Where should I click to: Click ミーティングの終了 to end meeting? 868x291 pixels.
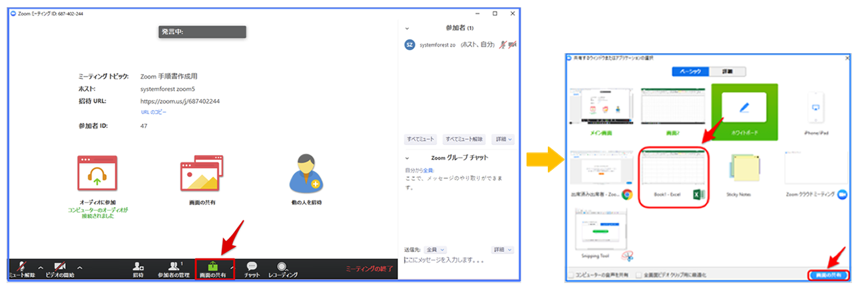pyautogui.click(x=369, y=269)
